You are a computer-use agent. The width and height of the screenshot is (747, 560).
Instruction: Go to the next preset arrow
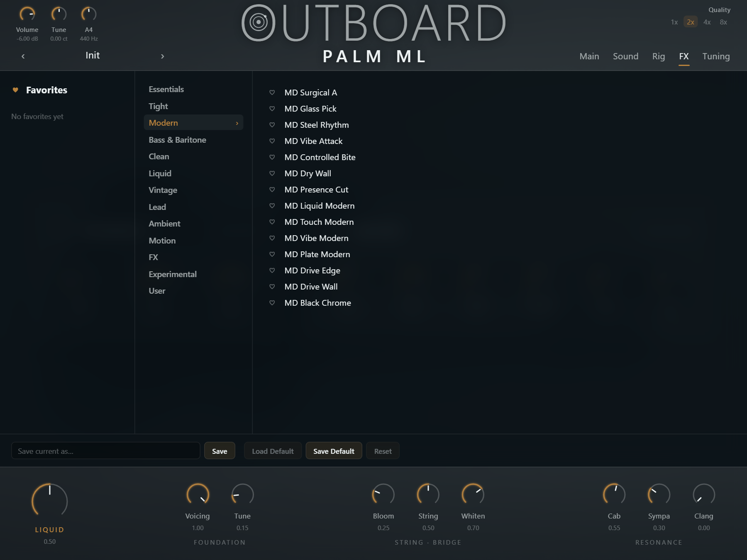click(x=162, y=56)
